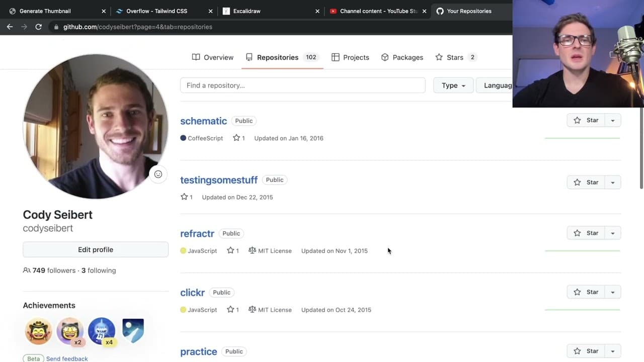Open the Stars profile tab
The image size is (644, 362).
pyautogui.click(x=456, y=57)
